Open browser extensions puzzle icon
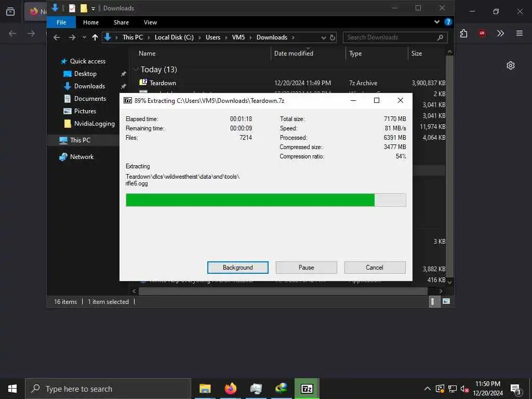This screenshot has width=532, height=399. [x=463, y=33]
